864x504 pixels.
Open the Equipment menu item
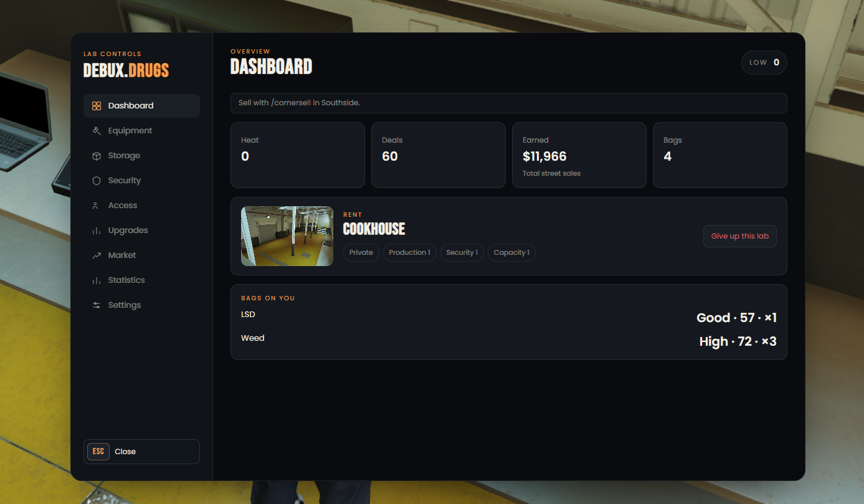(141, 131)
